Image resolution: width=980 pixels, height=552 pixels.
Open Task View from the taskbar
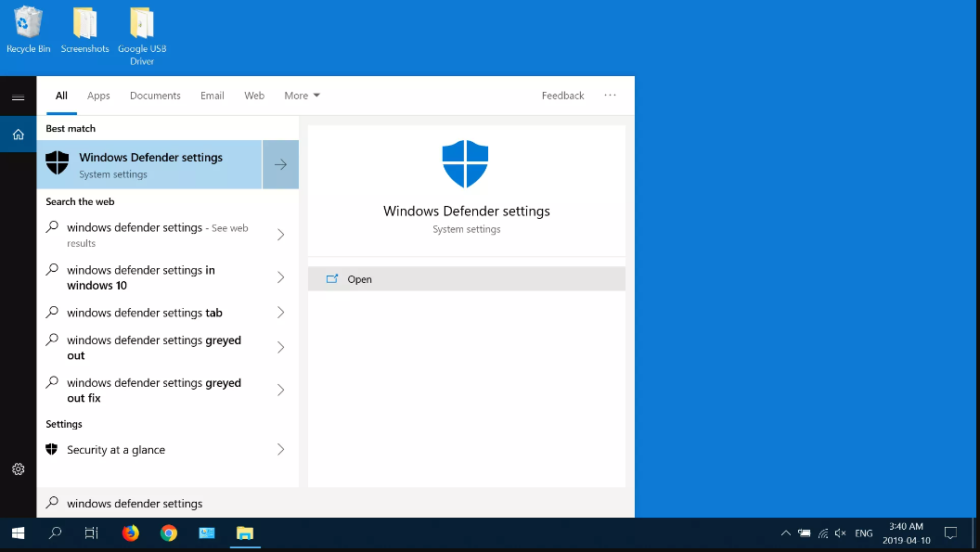pos(91,533)
